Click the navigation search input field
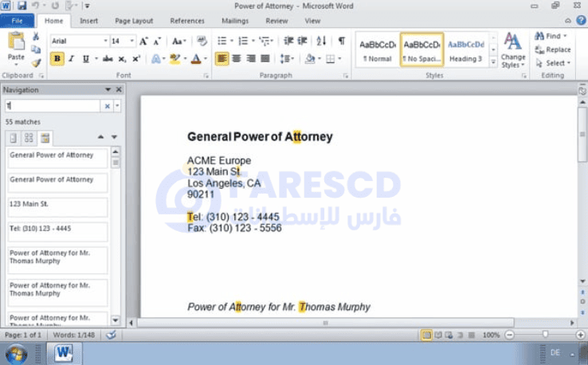 click(53, 106)
